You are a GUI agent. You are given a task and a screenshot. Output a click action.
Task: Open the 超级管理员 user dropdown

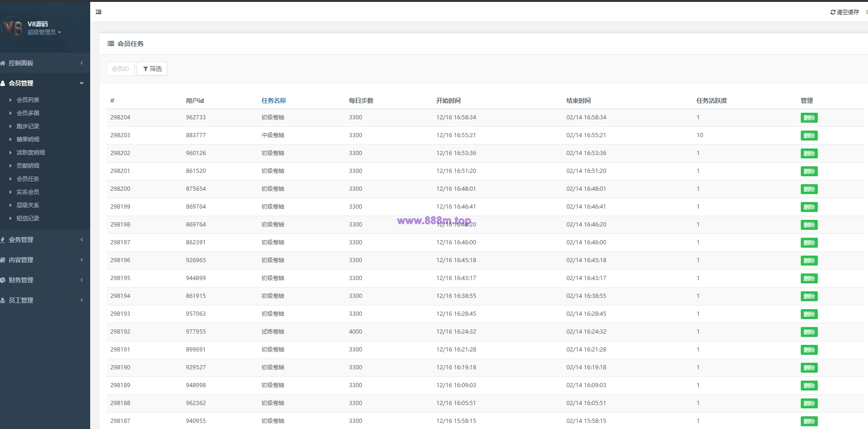44,32
